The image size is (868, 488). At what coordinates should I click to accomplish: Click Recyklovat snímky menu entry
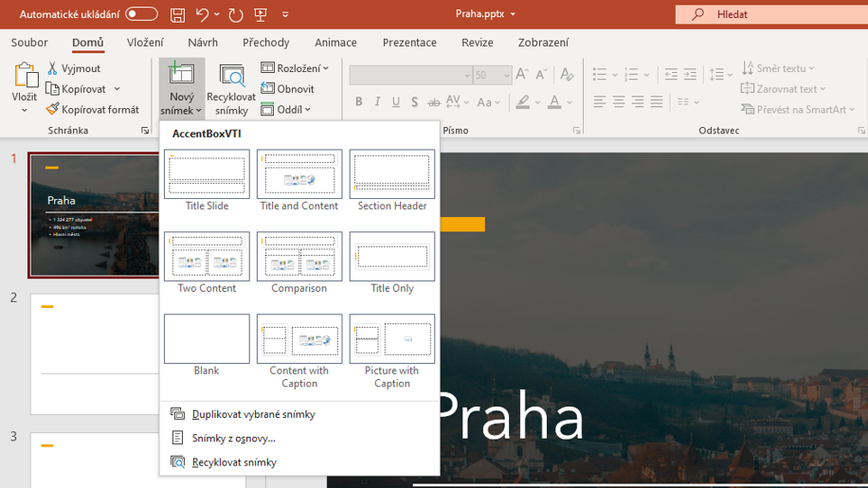[299, 462]
